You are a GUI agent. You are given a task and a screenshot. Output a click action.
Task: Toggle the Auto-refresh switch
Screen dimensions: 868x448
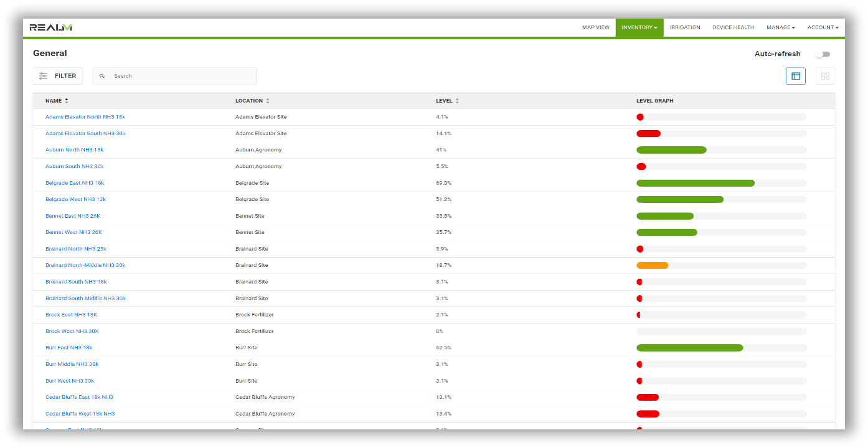[823, 54]
